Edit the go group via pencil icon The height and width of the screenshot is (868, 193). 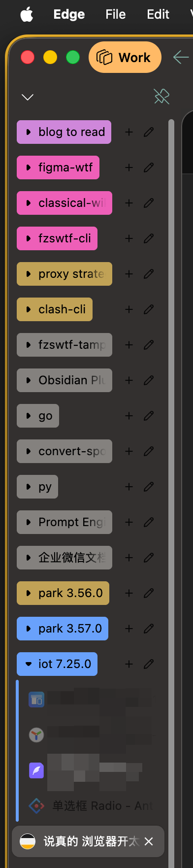click(149, 416)
